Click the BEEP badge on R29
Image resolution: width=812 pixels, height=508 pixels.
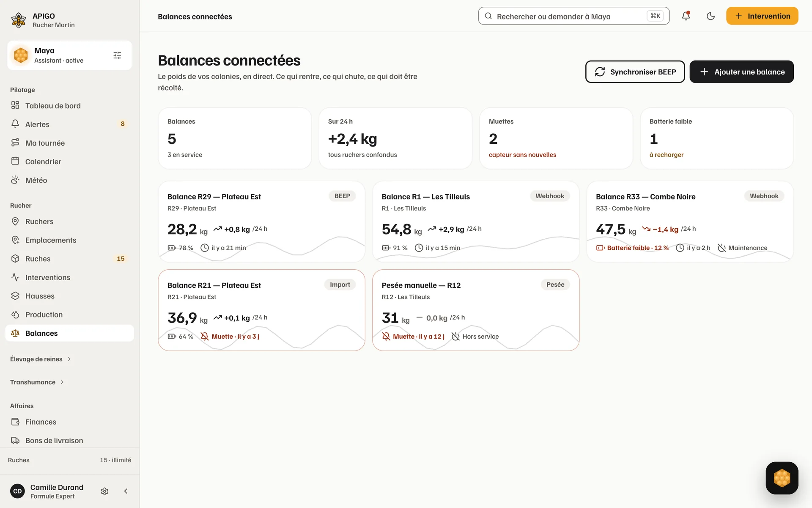342,196
